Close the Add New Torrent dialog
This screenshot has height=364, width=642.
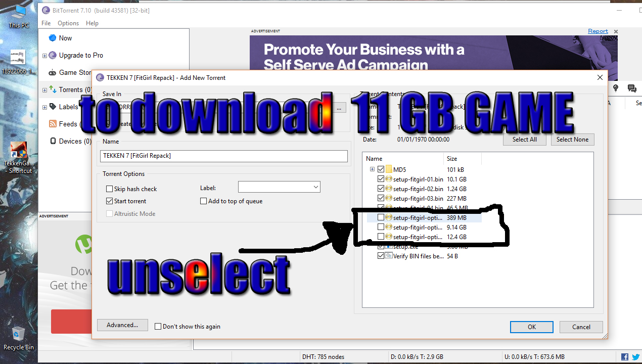pyautogui.click(x=600, y=78)
